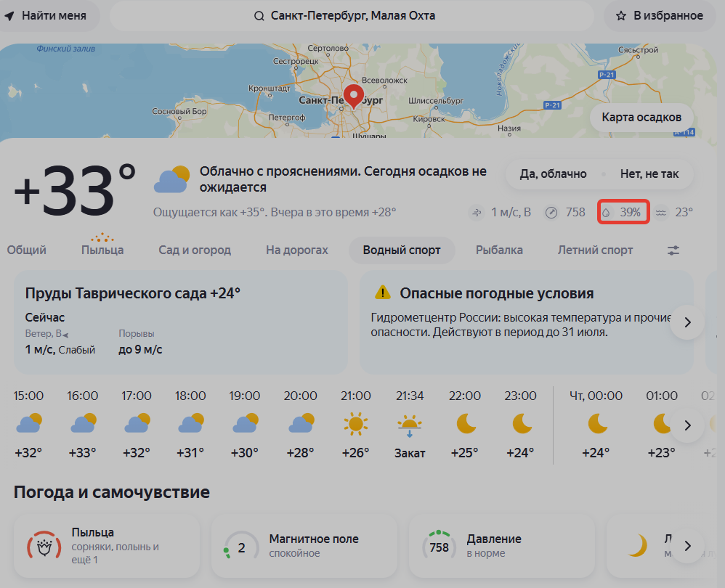This screenshot has width=725, height=588.
Task: Expand next dangerous weather conditions card
Action: (687, 322)
